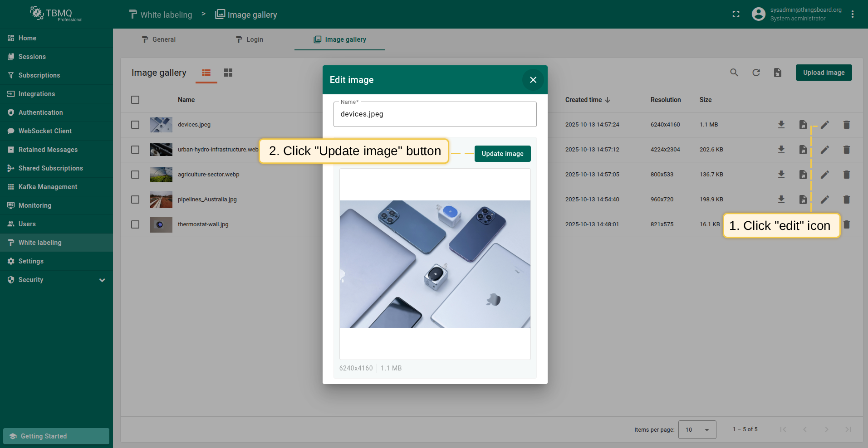868x448 pixels.
Task: Delete the agriculture-sector.webp image
Action: click(846, 175)
